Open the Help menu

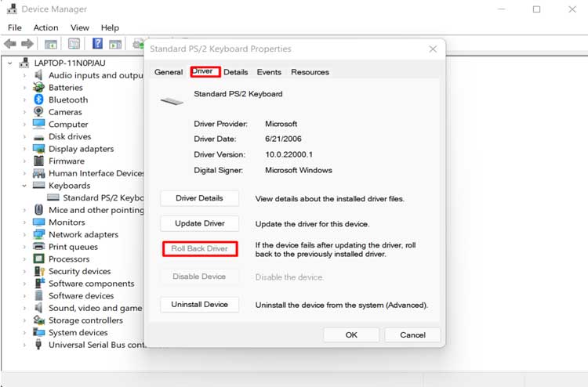click(x=110, y=27)
